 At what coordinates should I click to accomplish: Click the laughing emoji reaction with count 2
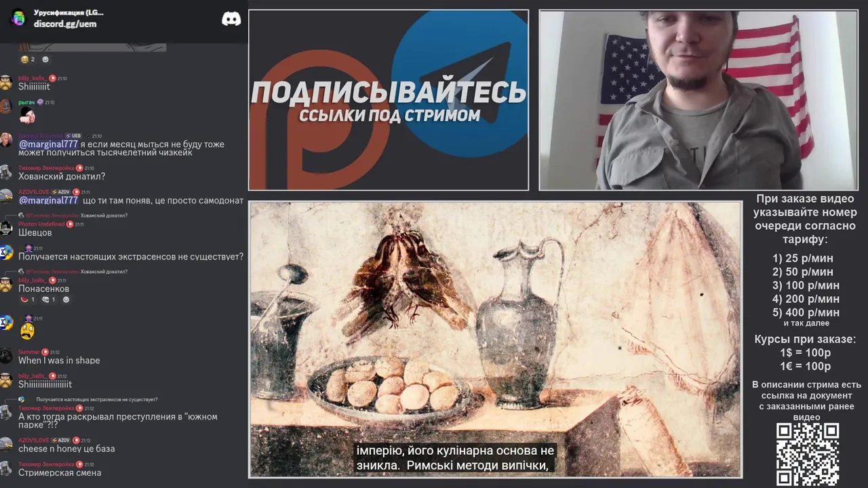tap(28, 59)
